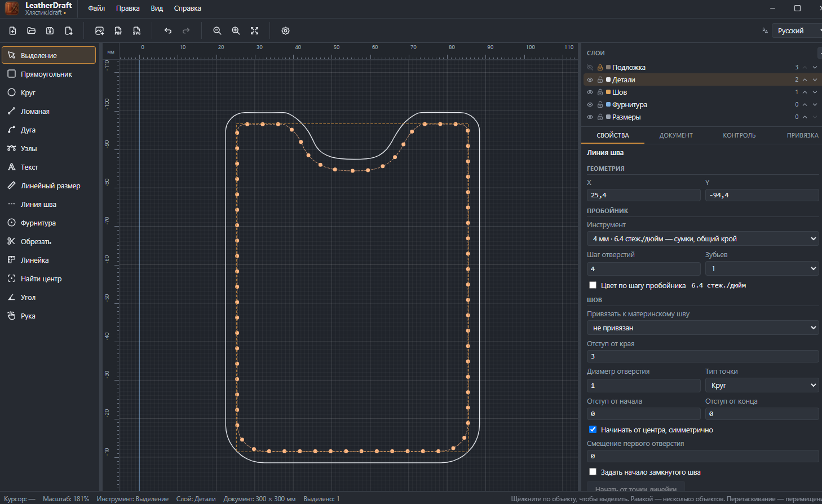Screen dimensions: 822x504
Task: Activate the Линейный размер tool
Action: (x=49, y=185)
